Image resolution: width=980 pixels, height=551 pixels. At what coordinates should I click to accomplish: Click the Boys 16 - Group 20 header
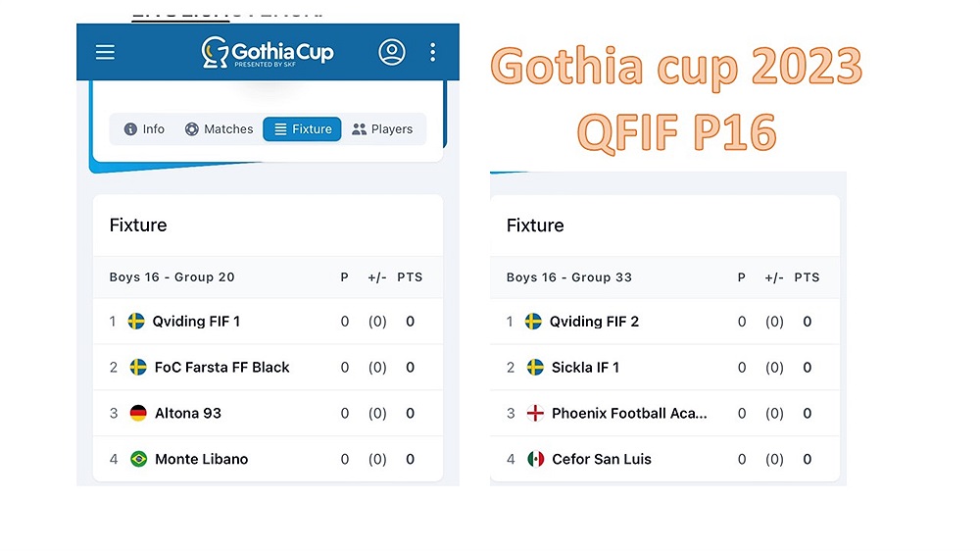(x=171, y=277)
